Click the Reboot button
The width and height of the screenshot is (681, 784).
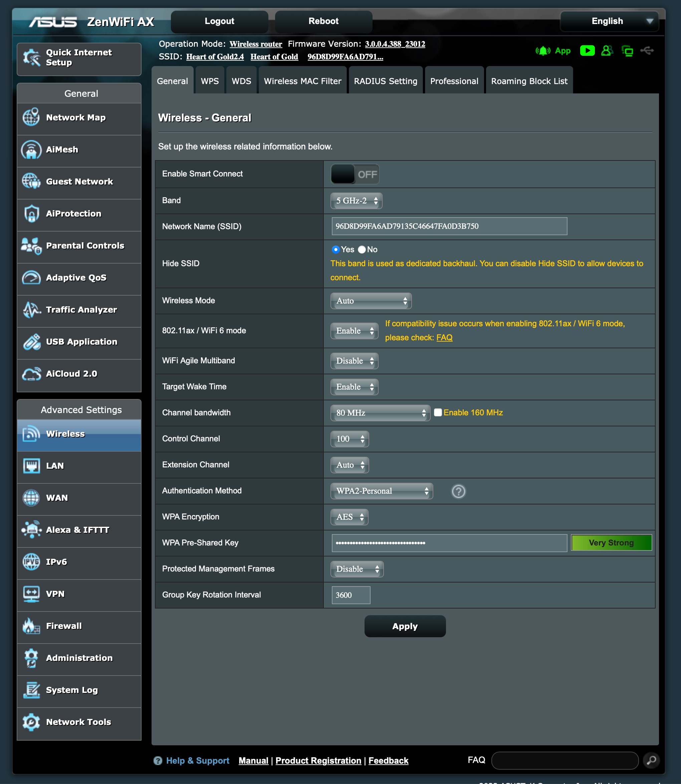click(323, 21)
